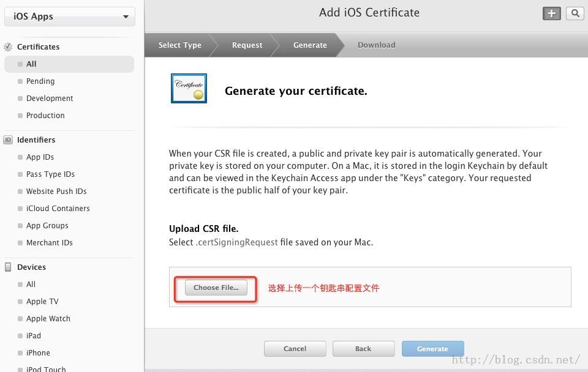Open iCloud Containers
Screen dimensions: 588x372
point(58,208)
